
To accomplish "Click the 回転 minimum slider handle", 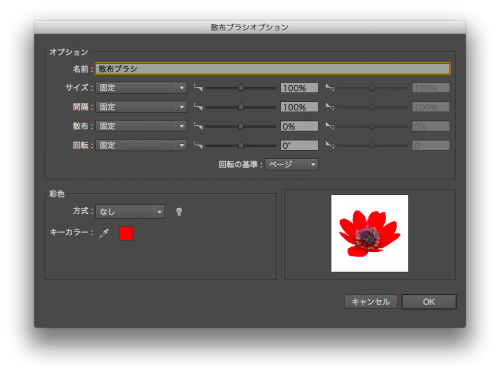I will coord(241,146).
